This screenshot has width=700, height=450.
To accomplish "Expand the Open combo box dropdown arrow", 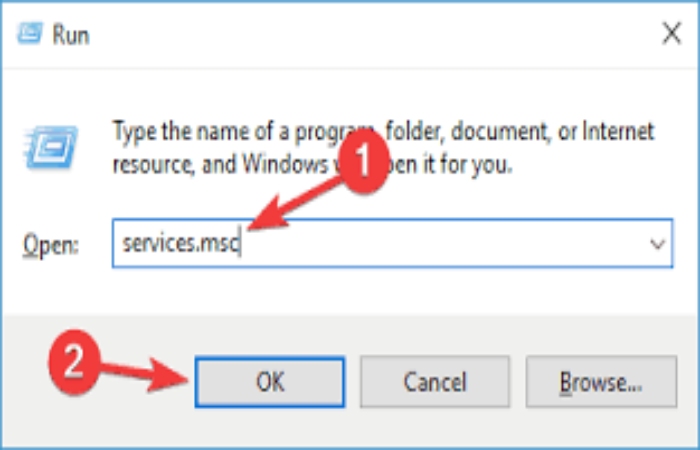I will [657, 244].
